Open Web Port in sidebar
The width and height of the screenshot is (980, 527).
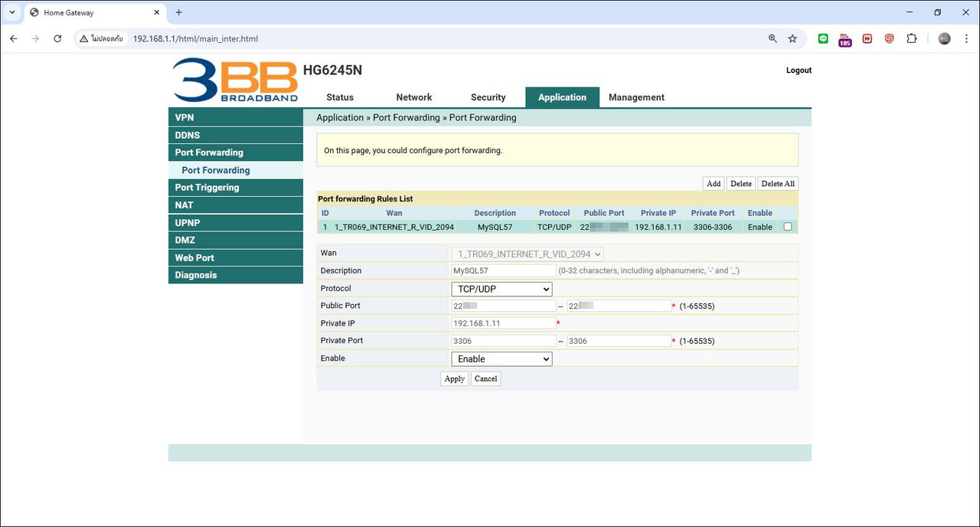(x=236, y=258)
